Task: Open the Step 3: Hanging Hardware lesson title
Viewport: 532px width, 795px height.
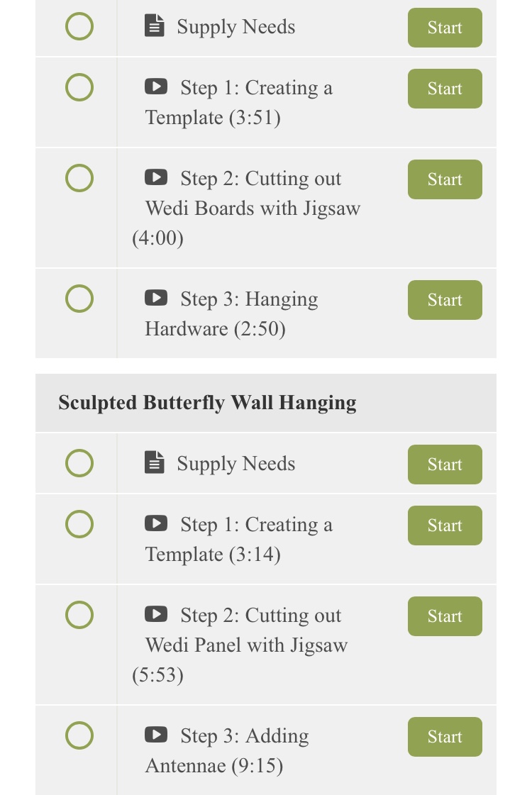Action: point(232,314)
